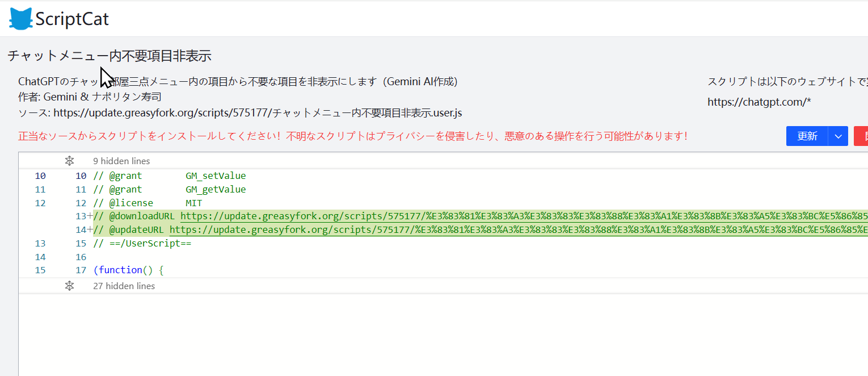Click the plus marker on line 13
The width and height of the screenshot is (868, 376).
tap(90, 216)
